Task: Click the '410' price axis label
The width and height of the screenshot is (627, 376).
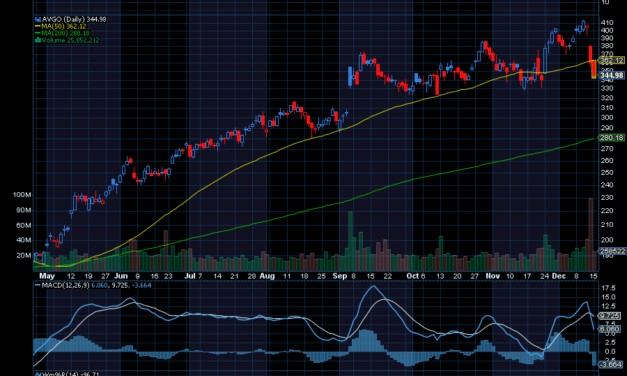Action: pos(607,23)
